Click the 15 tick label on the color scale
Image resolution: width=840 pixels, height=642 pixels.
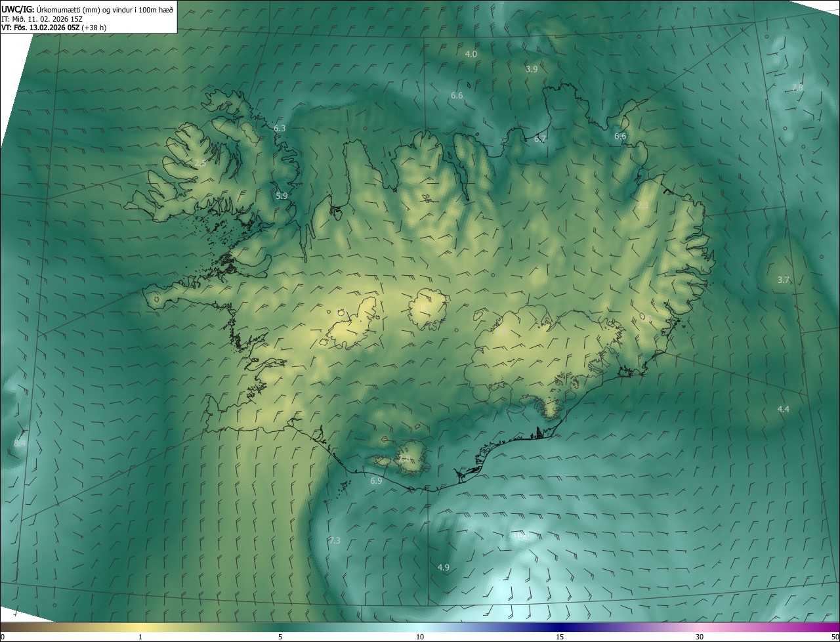tap(560, 637)
